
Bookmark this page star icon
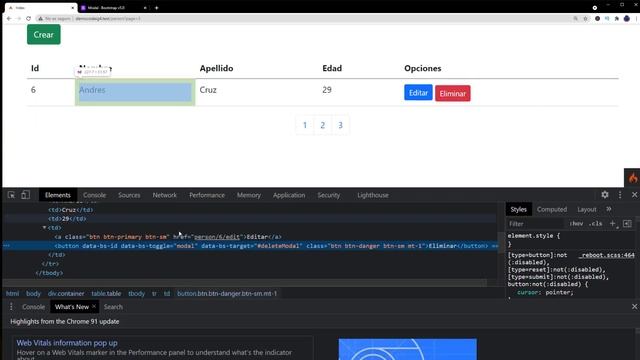pyautogui.click(x=585, y=18)
